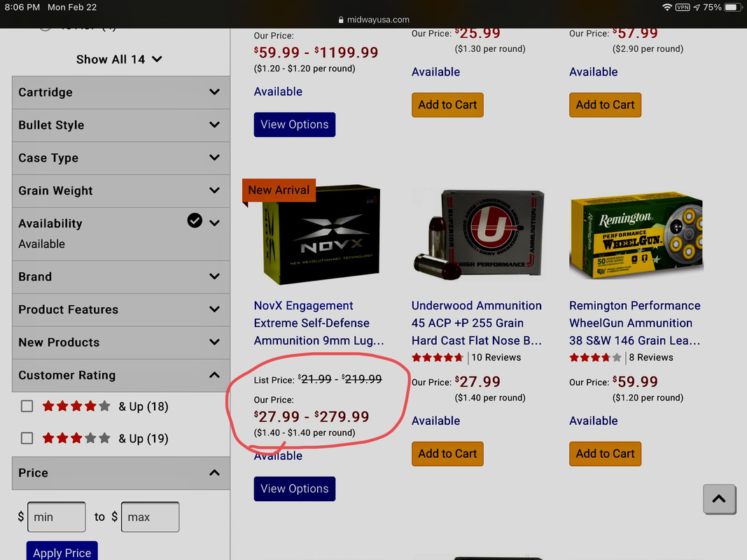
Task: Click the Availability filter checkmark icon
Action: click(x=195, y=220)
